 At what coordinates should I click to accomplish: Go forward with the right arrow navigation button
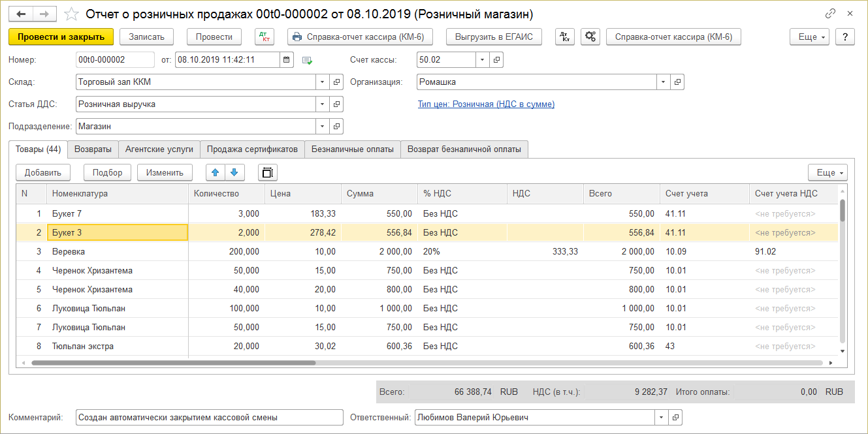pos(44,14)
